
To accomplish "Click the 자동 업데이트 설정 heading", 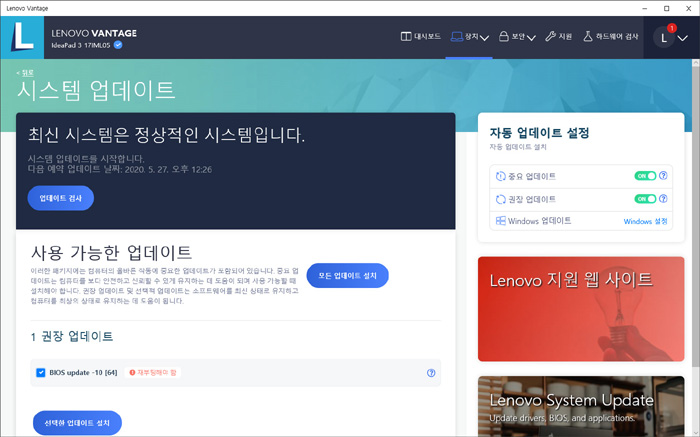I will 539,133.
